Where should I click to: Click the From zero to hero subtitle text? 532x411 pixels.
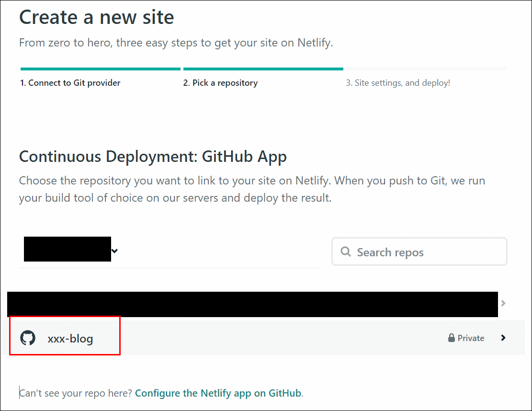click(x=176, y=43)
